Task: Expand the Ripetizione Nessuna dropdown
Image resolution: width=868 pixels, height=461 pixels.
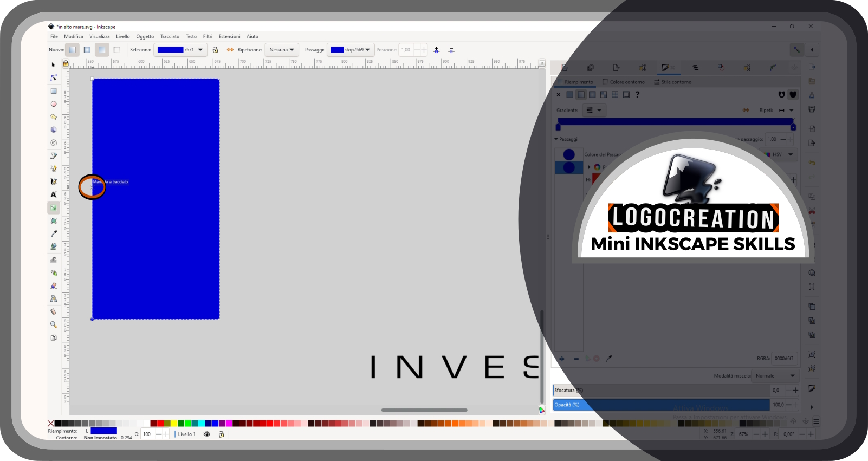Action: click(x=282, y=50)
